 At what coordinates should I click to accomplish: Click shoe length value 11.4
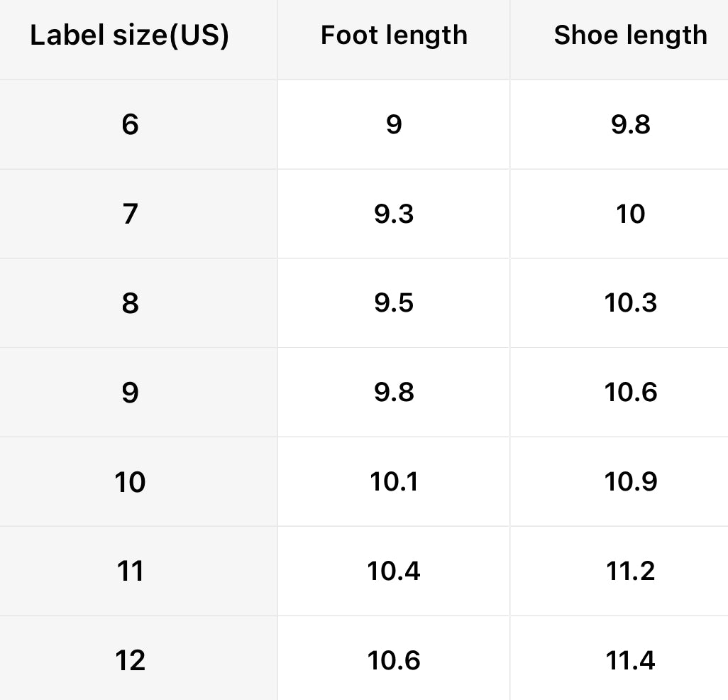(x=631, y=660)
